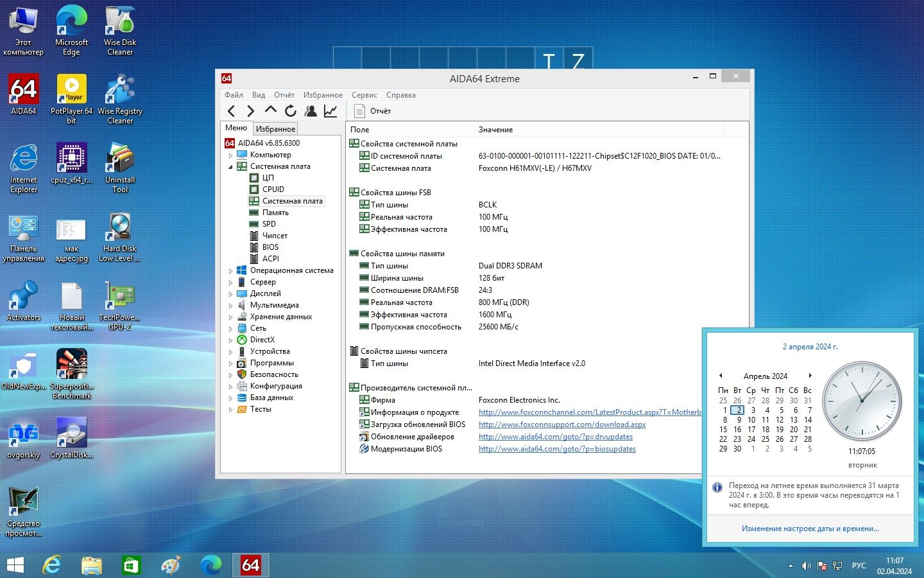Image resolution: width=924 pixels, height=578 pixels.
Task: Expand the Дисплей tree node
Action: tap(230, 294)
